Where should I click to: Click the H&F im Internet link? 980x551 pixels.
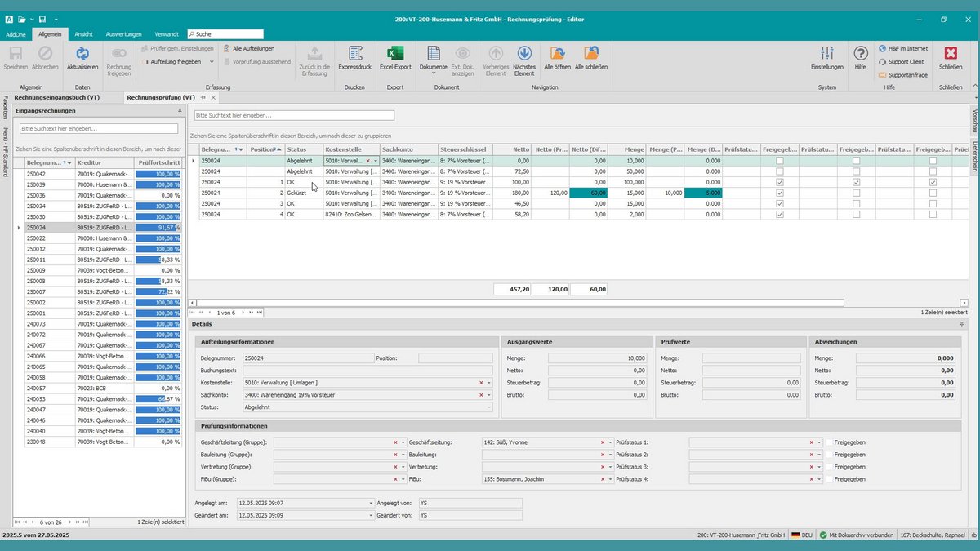(x=906, y=48)
